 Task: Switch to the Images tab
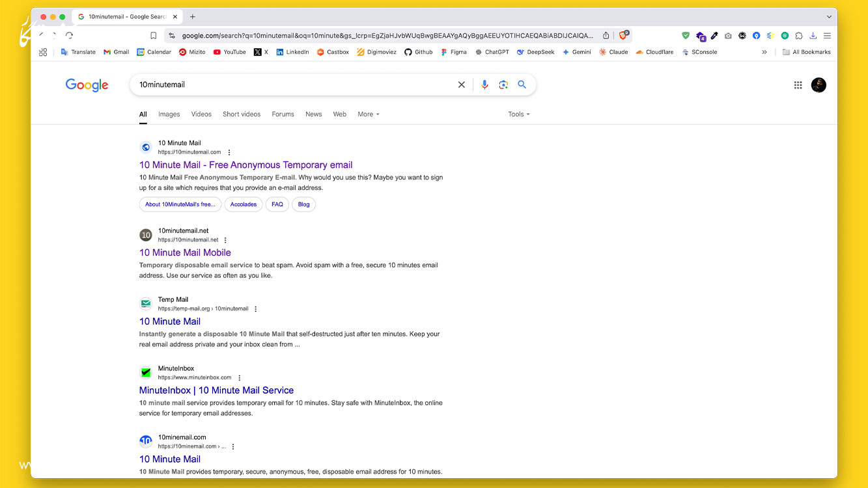coord(169,114)
